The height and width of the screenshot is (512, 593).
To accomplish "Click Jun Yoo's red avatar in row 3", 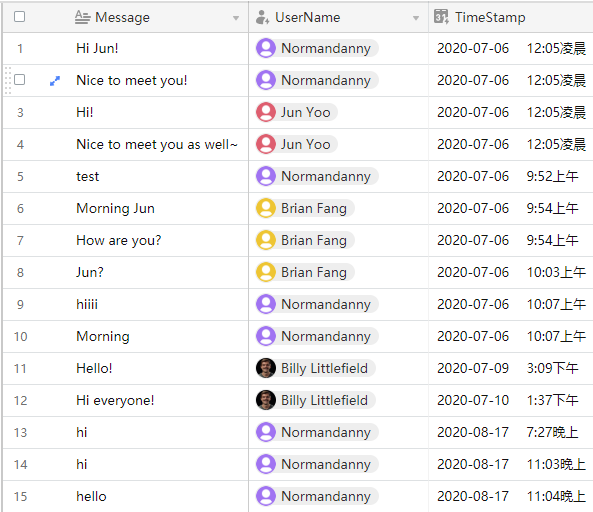I will pos(266,112).
